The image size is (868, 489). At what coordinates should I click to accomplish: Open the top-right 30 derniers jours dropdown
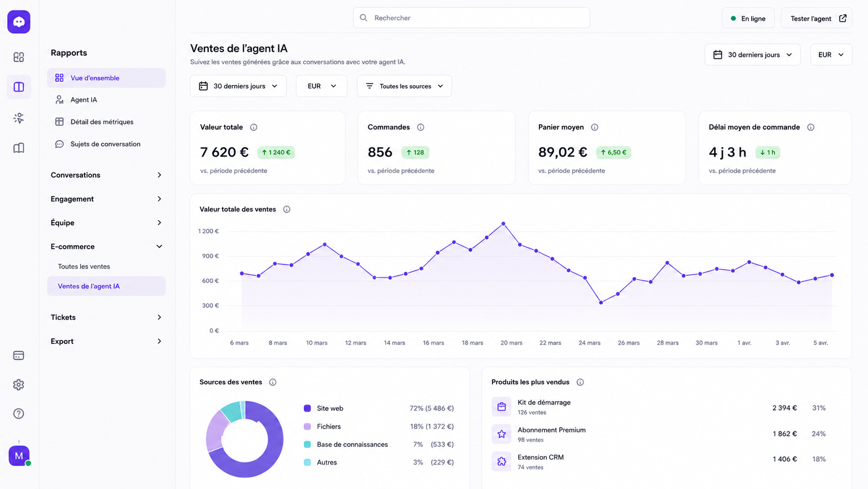pos(753,55)
